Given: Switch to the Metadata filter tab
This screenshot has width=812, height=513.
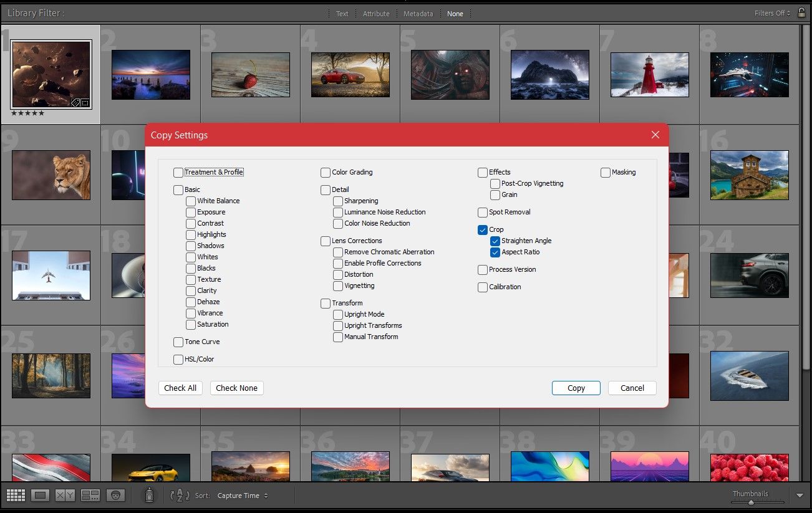Looking at the screenshot, I should click(x=417, y=12).
